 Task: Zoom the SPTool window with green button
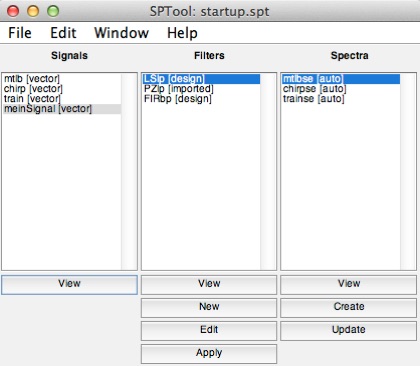[x=53, y=11]
